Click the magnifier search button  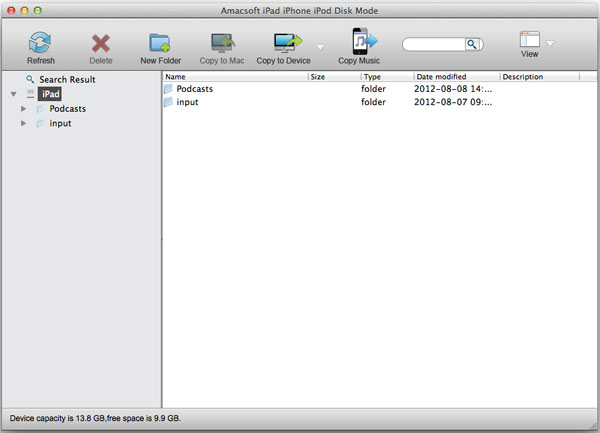[x=472, y=44]
